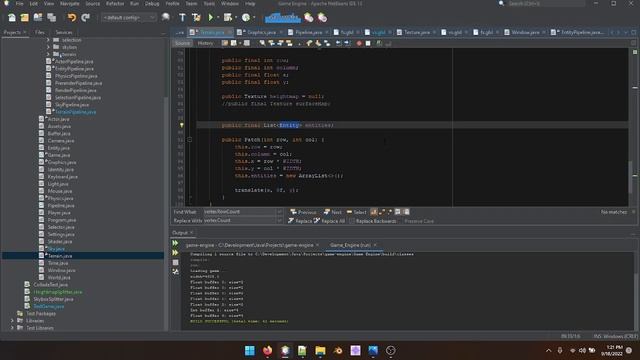Viewport: 640px width, 360px height.
Task: Click the orange Undo arrow icon
Action: tap(72, 18)
